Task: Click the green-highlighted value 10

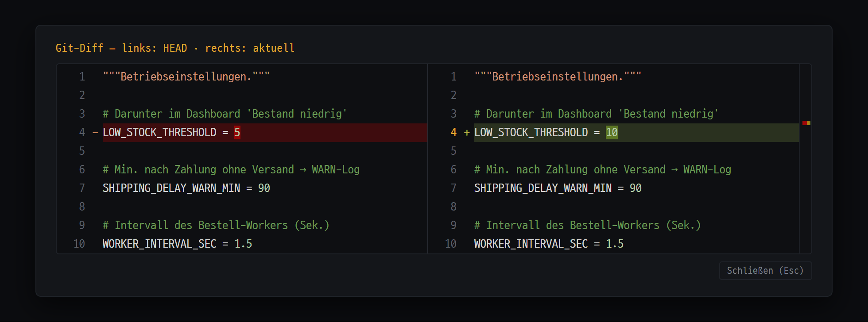Action: 612,132
